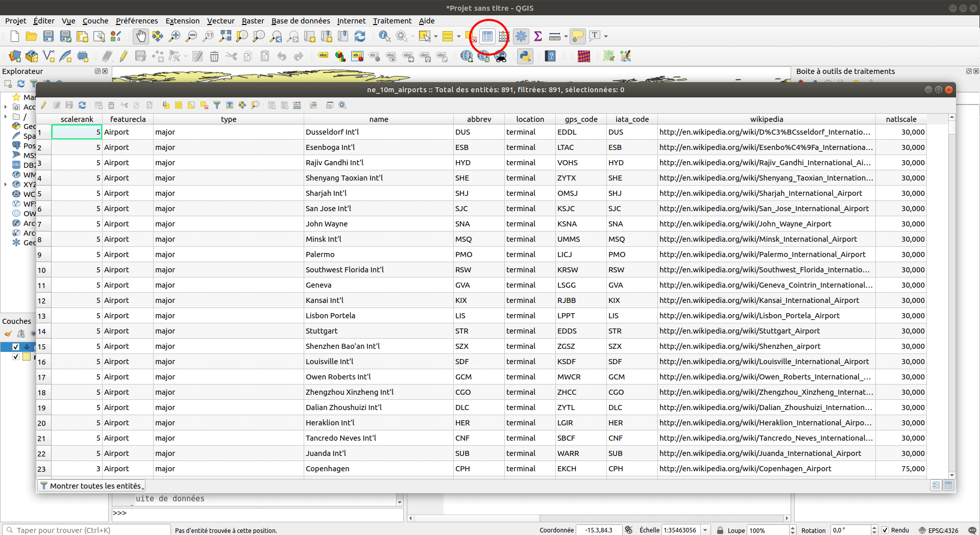980x535 pixels.
Task: Open conditional formatting in attribute table toolbar
Action: click(x=313, y=105)
